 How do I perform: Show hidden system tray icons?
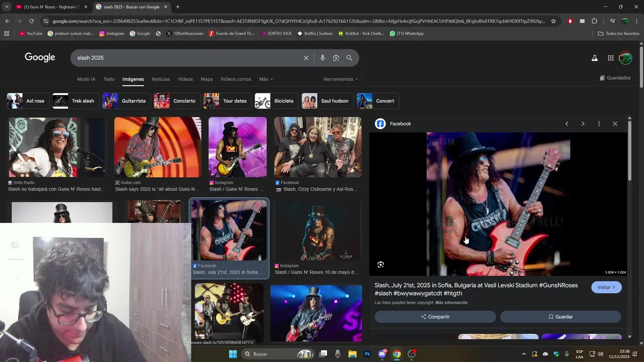pos(523,354)
